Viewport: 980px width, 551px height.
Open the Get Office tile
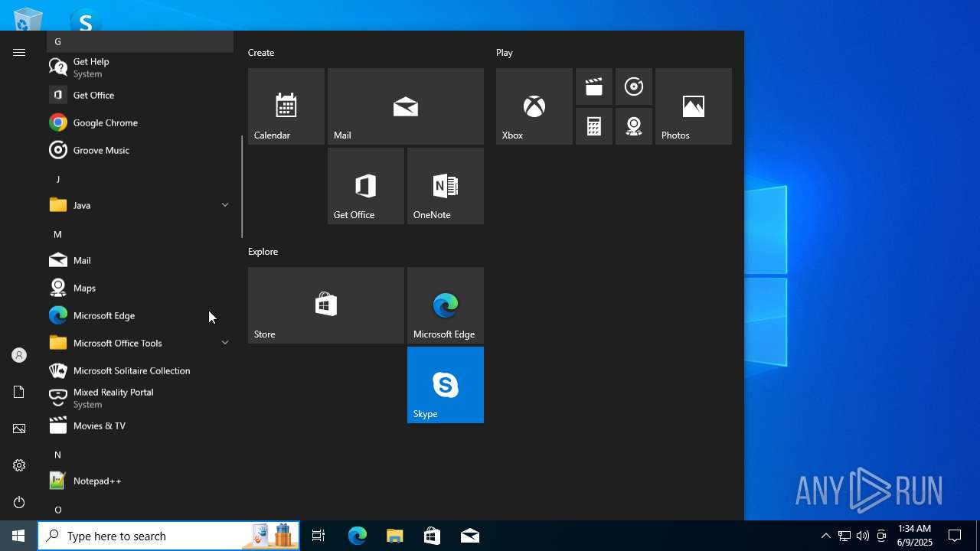pyautogui.click(x=366, y=186)
